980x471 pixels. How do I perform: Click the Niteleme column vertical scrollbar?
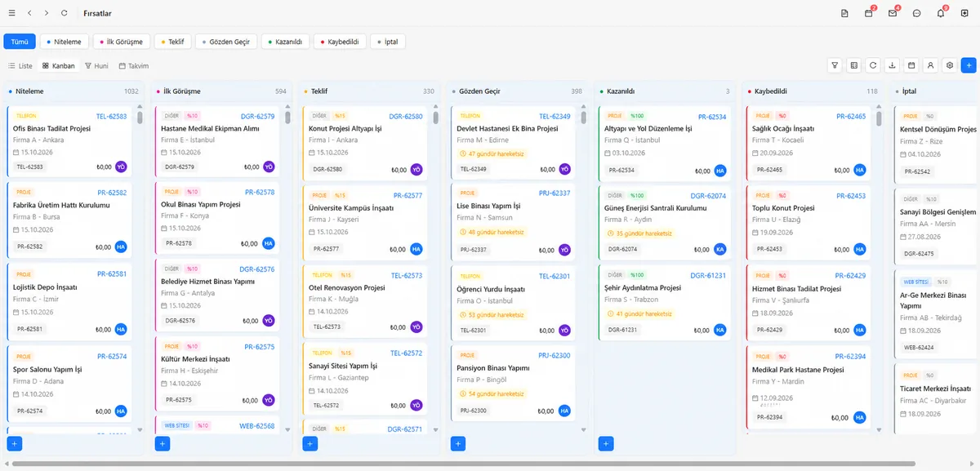pos(139,118)
